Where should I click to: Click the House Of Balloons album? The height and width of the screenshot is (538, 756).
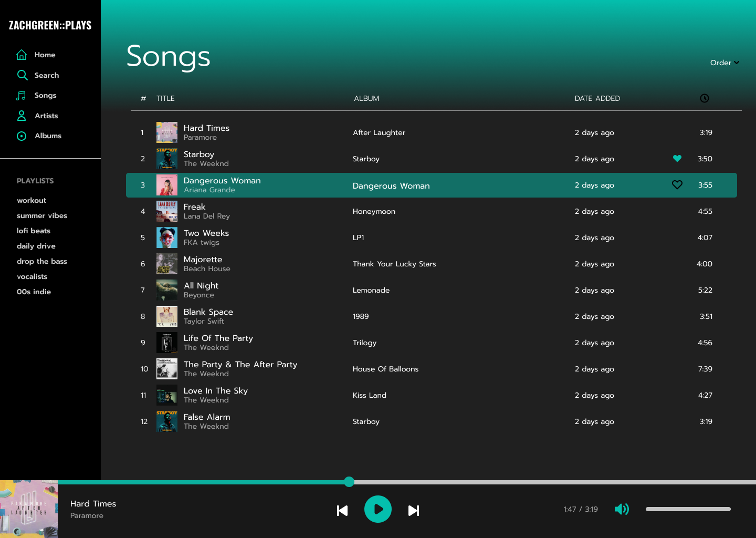click(386, 369)
